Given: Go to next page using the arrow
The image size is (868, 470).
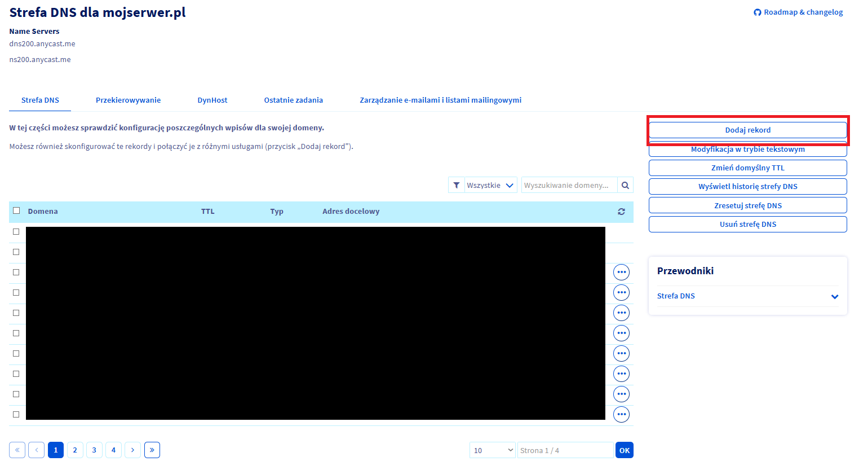Looking at the screenshot, I should point(132,450).
